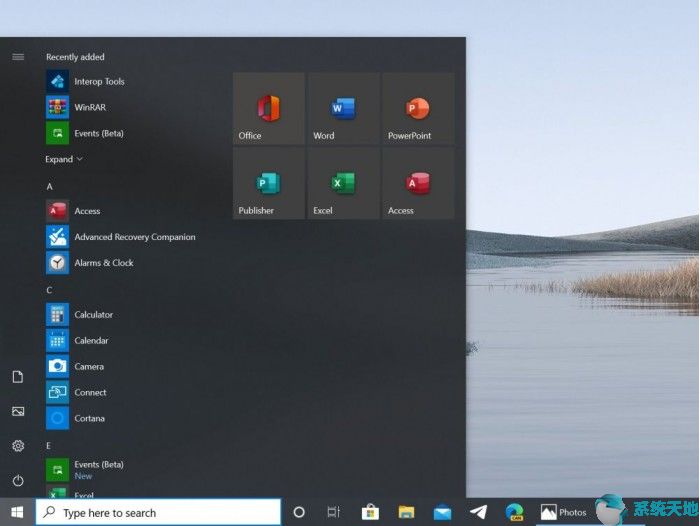Launch Microsoft Store from the taskbar
700x526 pixels.
[x=370, y=512]
